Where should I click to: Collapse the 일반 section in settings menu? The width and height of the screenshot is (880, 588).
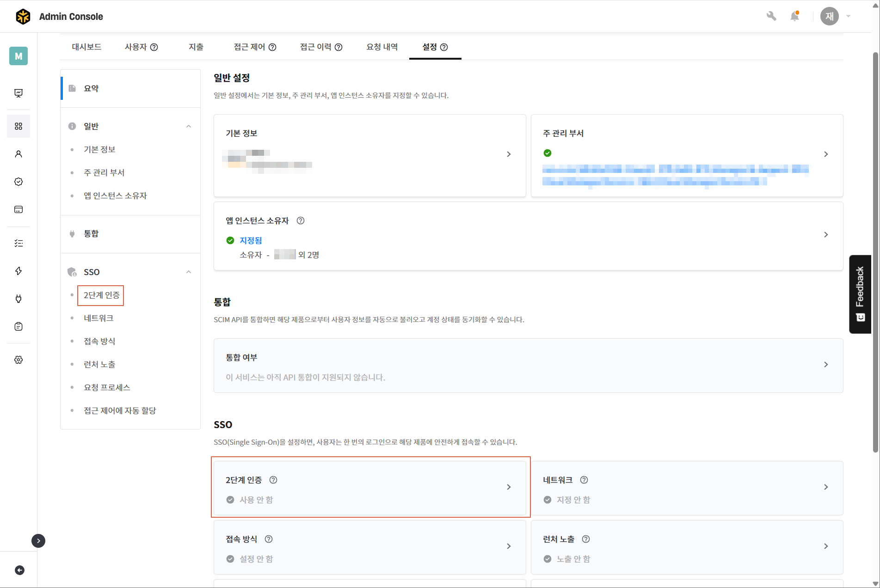(189, 126)
